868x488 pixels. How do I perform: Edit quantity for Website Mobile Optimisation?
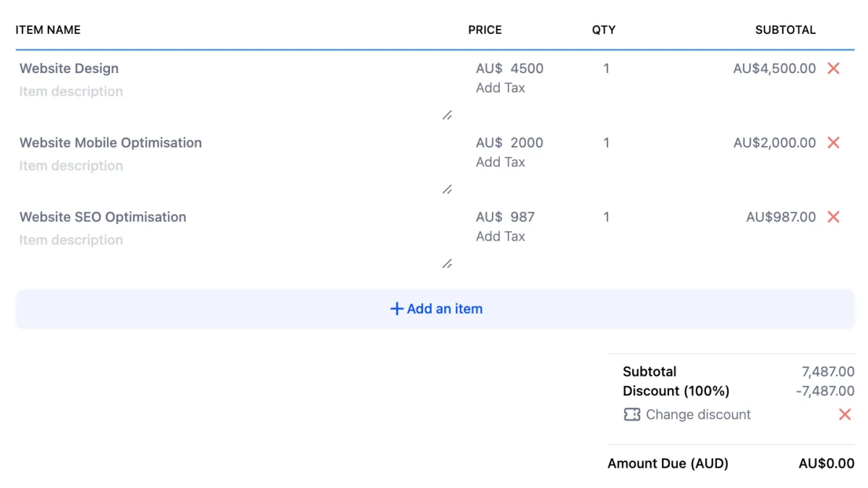click(606, 143)
